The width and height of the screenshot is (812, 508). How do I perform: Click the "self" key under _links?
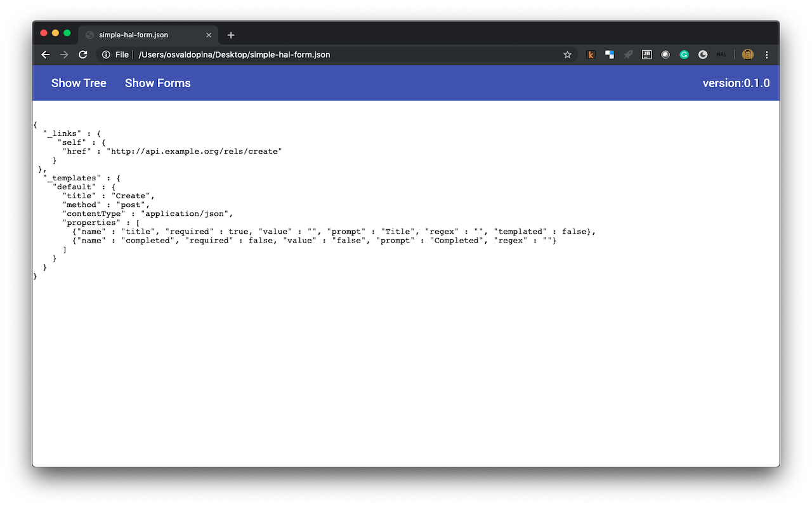click(x=72, y=142)
